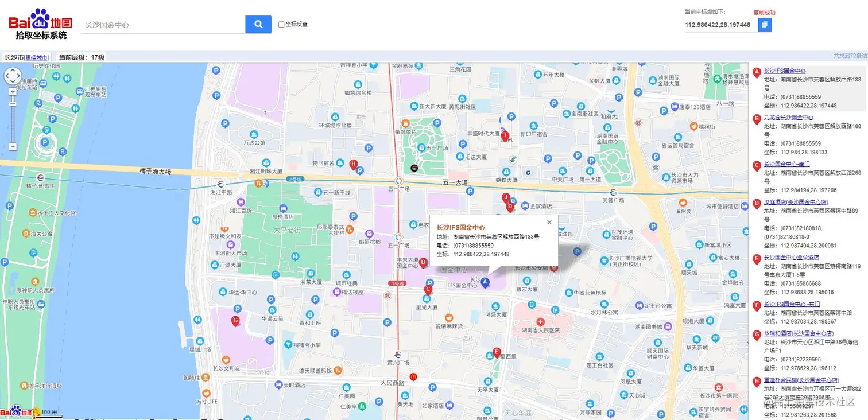868x420 pixels.
Task: Click red pin A in results list
Action: 757,72
